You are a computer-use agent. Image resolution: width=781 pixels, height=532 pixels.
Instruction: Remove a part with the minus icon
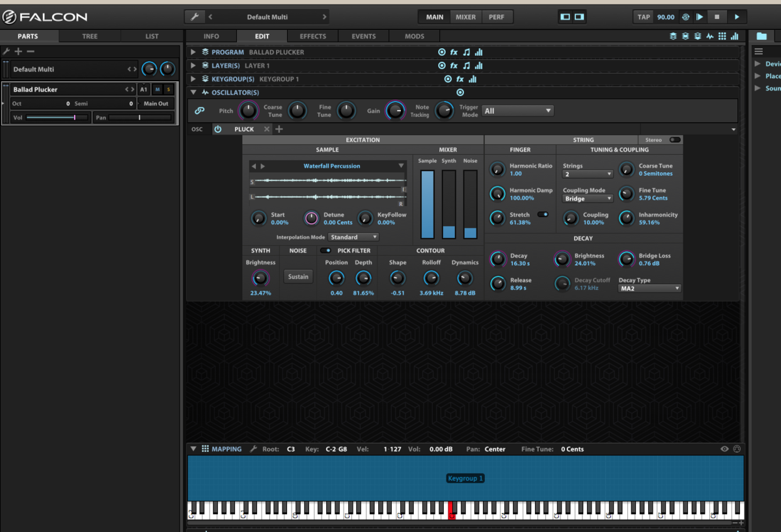(31, 51)
